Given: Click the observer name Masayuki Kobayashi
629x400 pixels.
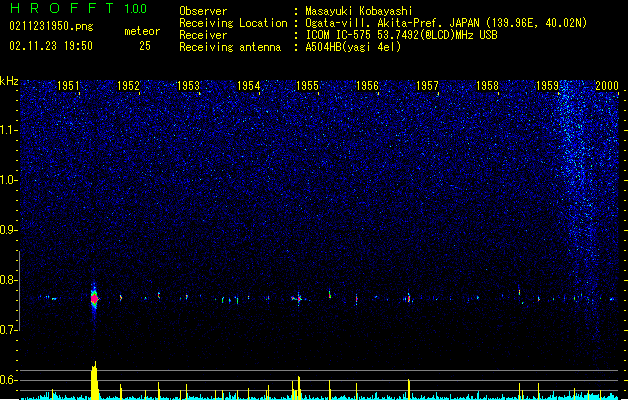Looking at the screenshot, I should pyautogui.click(x=359, y=11).
